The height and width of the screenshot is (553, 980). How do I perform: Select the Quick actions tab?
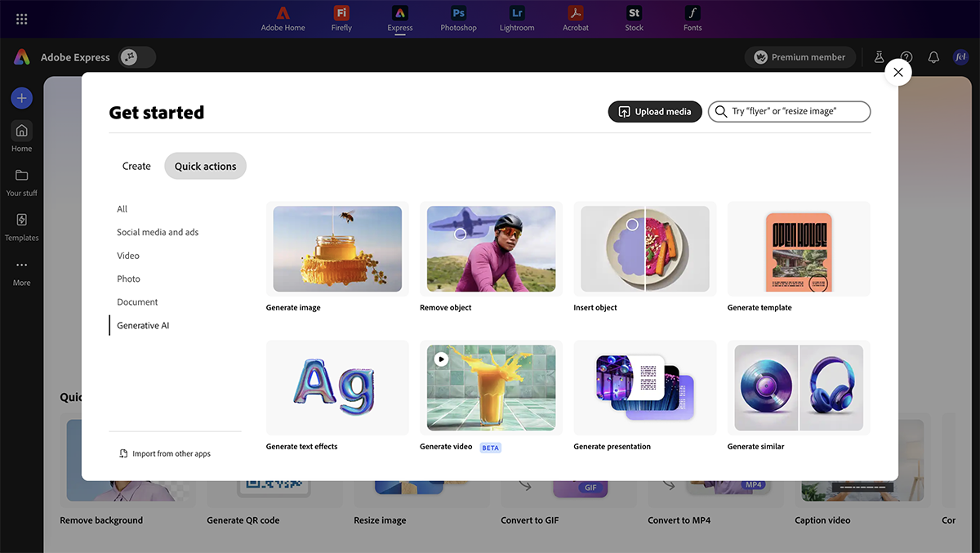click(205, 166)
